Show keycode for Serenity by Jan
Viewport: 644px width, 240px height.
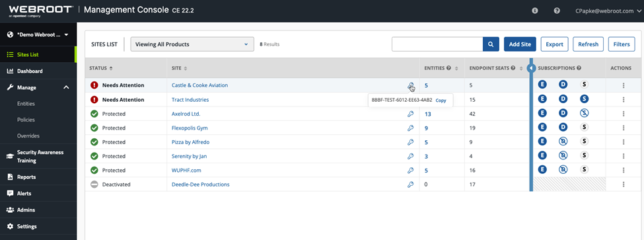[x=410, y=156]
